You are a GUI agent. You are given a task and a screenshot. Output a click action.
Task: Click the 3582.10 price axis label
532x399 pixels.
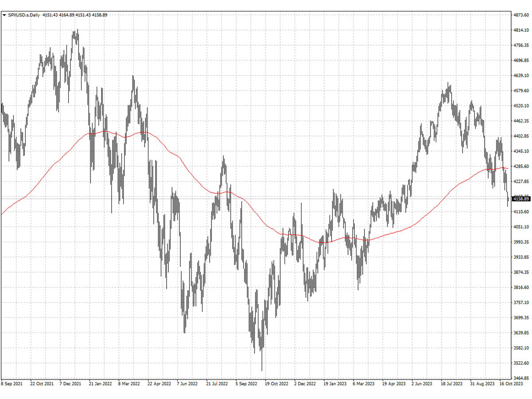pyautogui.click(x=521, y=348)
